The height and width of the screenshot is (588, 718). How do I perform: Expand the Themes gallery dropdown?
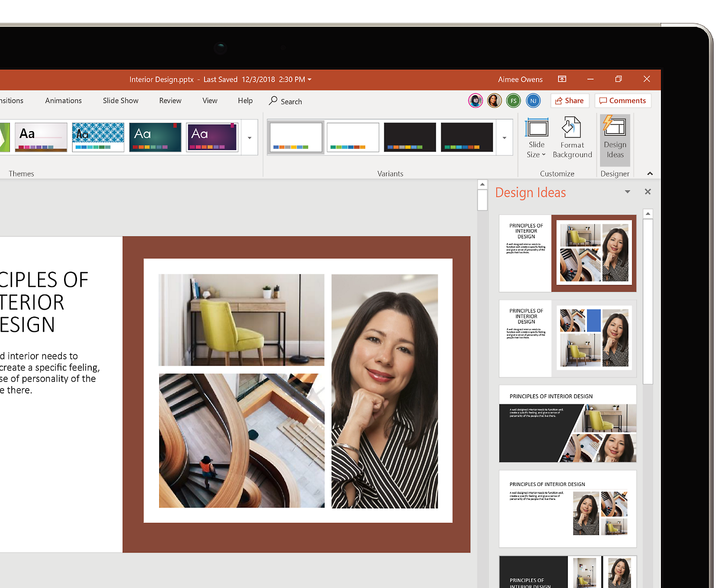pos(250,138)
